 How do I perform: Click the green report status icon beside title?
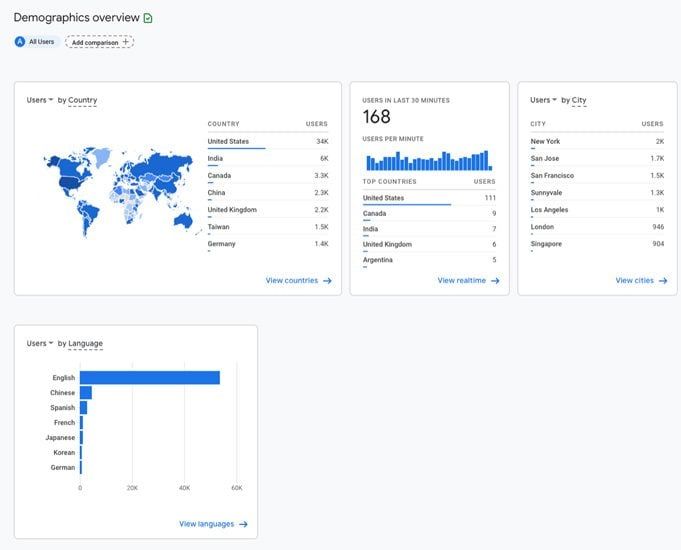coord(148,18)
